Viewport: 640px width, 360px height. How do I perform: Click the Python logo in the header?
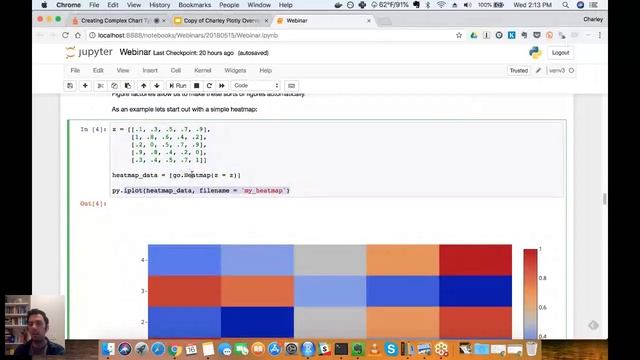[535, 53]
